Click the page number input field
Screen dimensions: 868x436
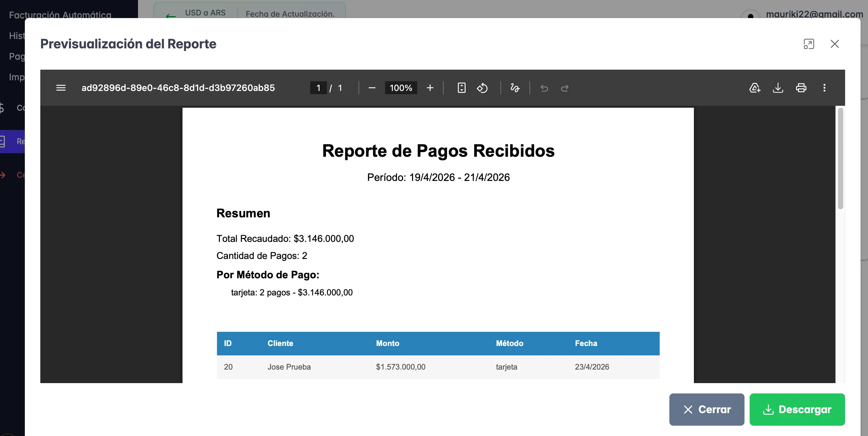[x=318, y=88]
